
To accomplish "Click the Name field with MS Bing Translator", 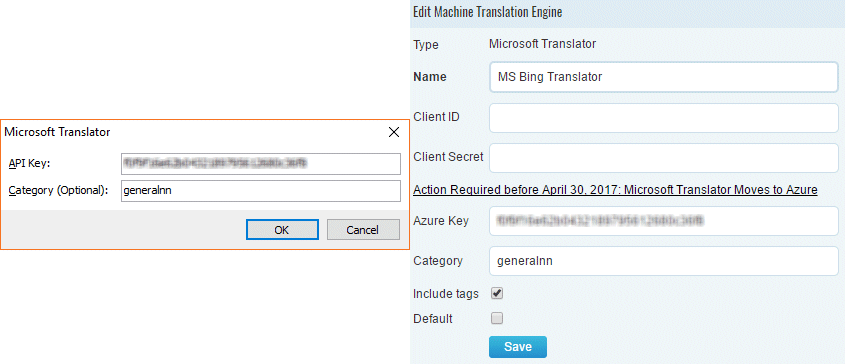I will (664, 77).
